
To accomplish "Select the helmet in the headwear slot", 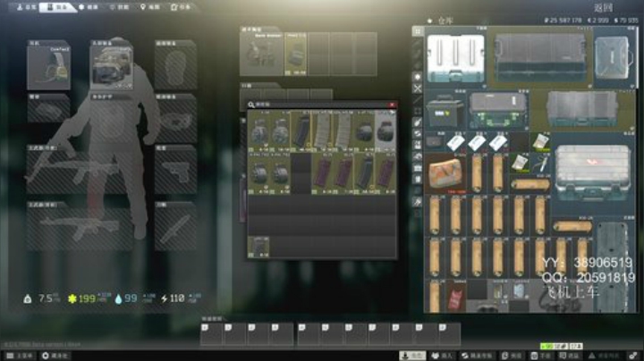I will (112, 67).
